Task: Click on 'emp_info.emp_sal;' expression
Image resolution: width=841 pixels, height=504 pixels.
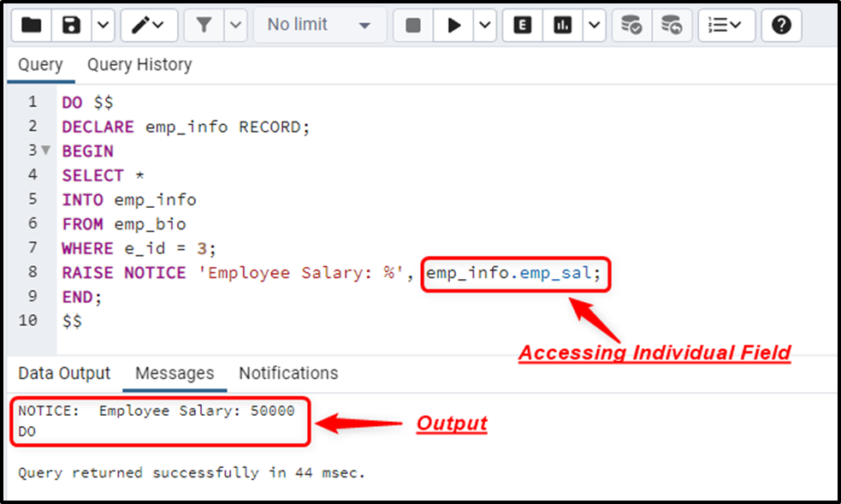Action: pyautogui.click(x=514, y=273)
